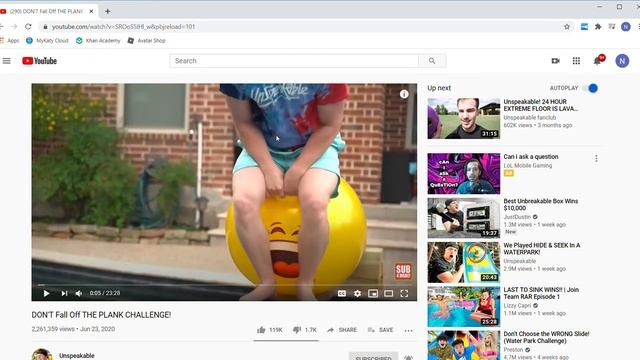This screenshot has height=360, width=640.
Task: Share the video via SHARE button
Action: point(342,329)
